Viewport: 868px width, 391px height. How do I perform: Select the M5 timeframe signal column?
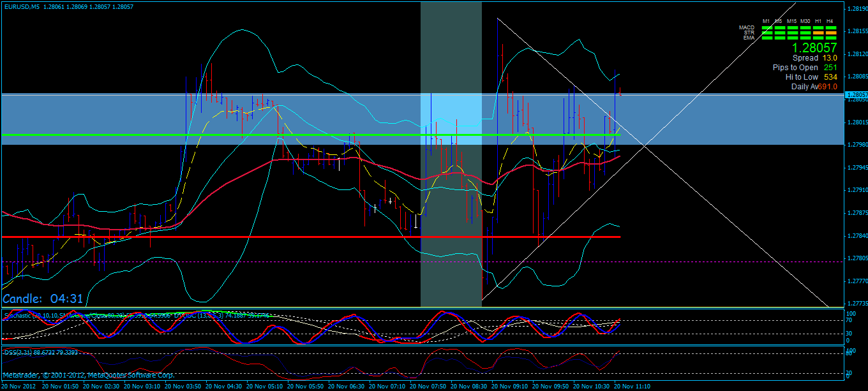coord(779,21)
